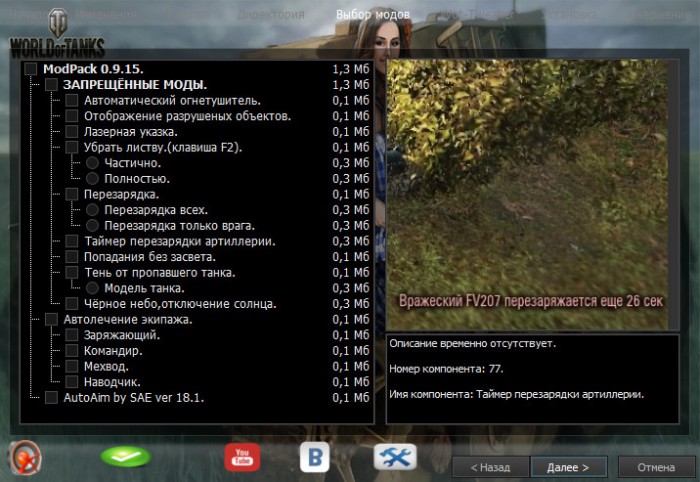Viewport: 700px width, 482px height.
Task: Select the Выбор модов step tab
Action: point(373,15)
